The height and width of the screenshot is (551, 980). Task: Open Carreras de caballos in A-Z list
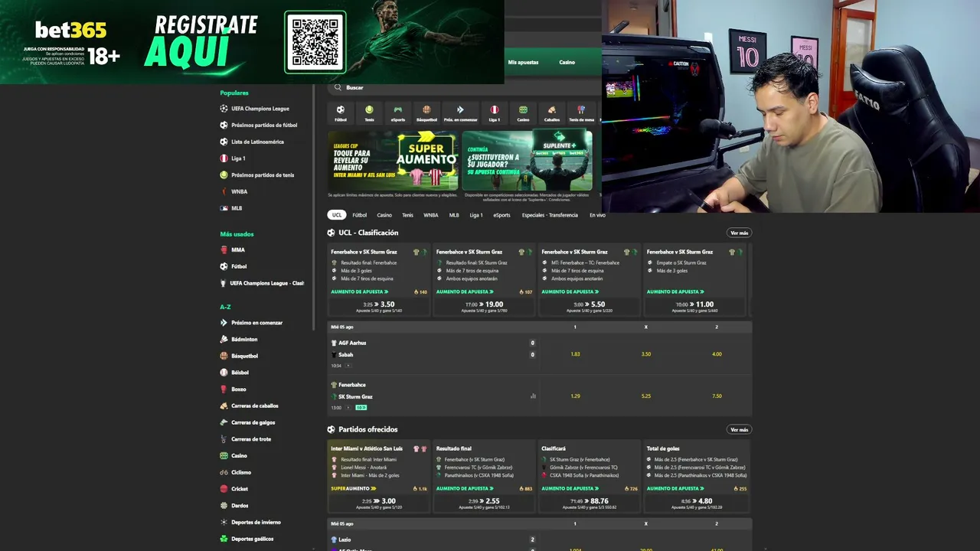point(255,406)
